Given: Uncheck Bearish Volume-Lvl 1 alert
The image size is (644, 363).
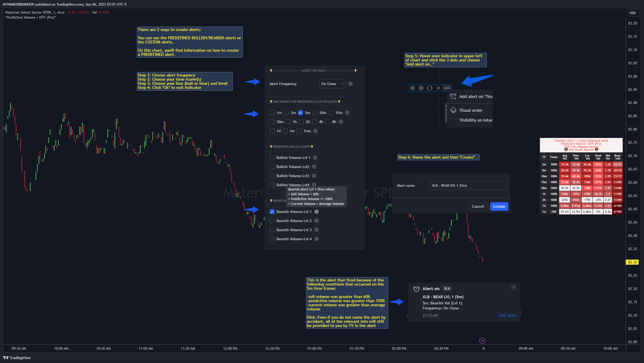Looking at the screenshot, I should coord(272,212).
